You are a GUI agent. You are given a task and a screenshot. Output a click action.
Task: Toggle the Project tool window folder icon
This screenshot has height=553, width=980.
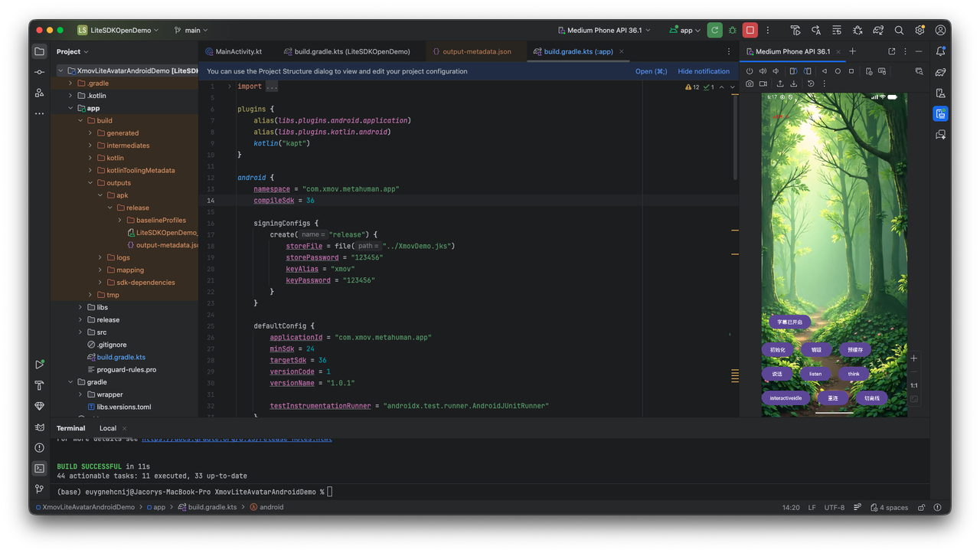click(39, 51)
